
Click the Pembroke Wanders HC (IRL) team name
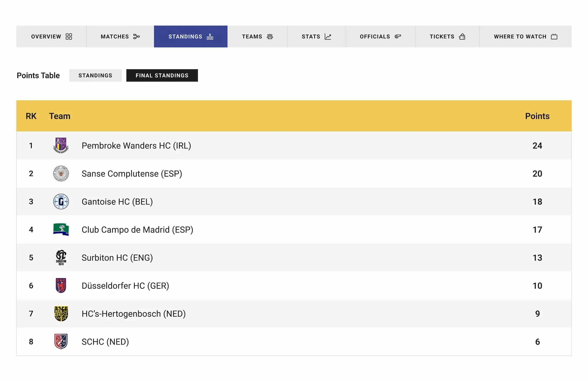(136, 146)
